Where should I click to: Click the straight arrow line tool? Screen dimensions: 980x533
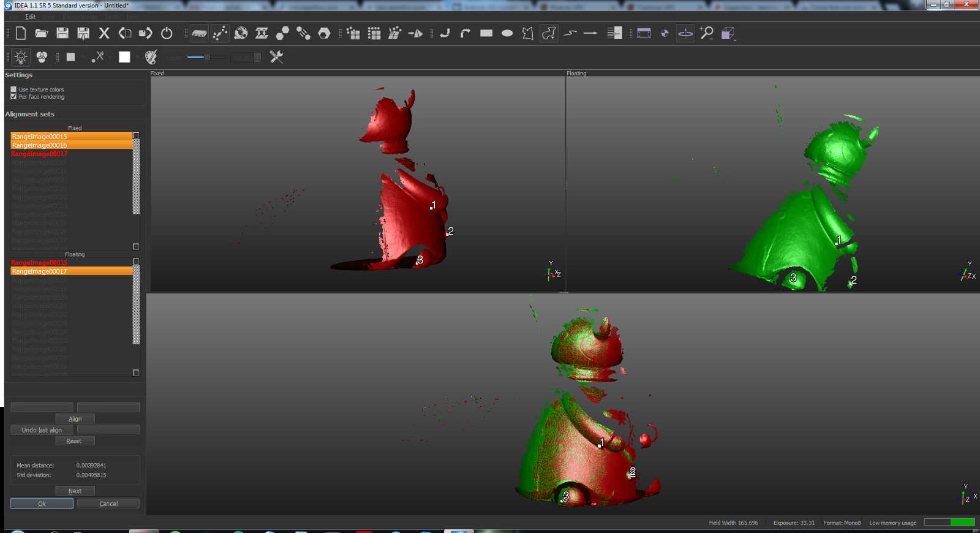590,33
